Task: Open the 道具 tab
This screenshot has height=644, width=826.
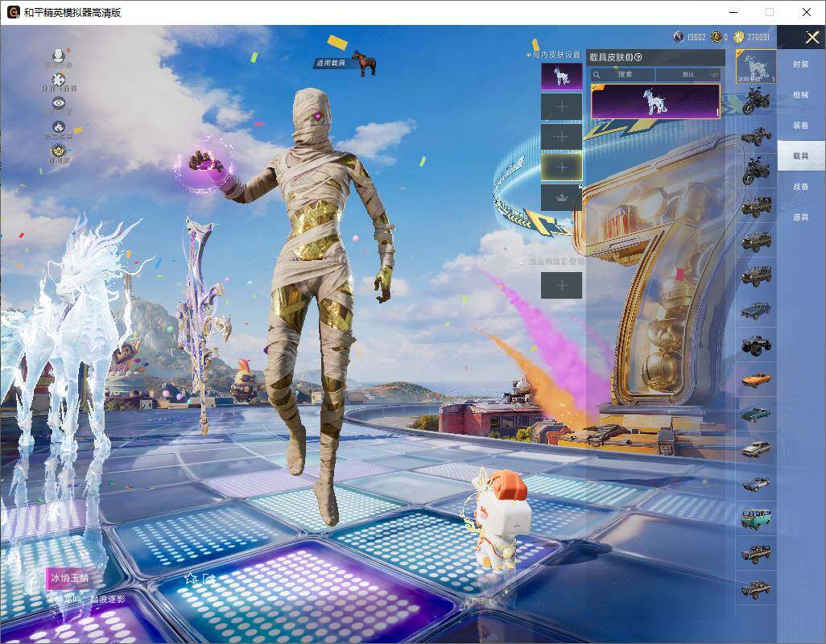Action: (801, 217)
